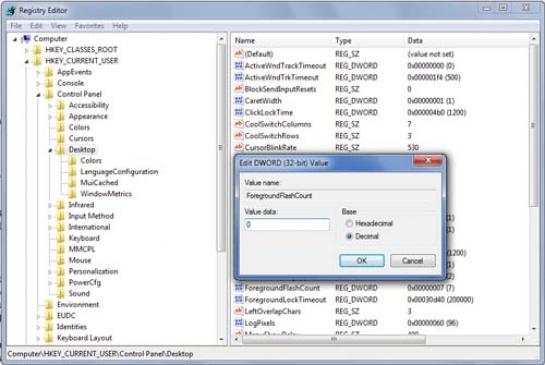Click the Cursors folder icon
Image resolution: width=545 pixels, height=365 pixels.
point(61,138)
